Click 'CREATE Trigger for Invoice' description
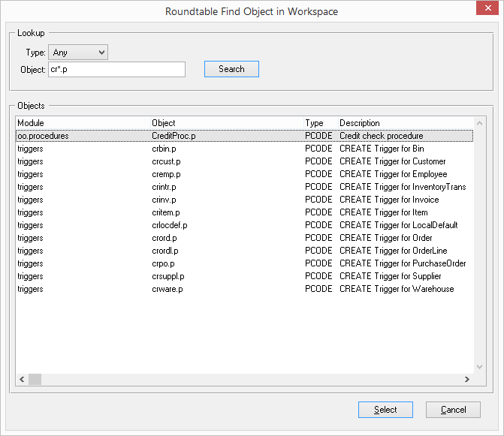This screenshot has height=436, width=504. (x=389, y=200)
